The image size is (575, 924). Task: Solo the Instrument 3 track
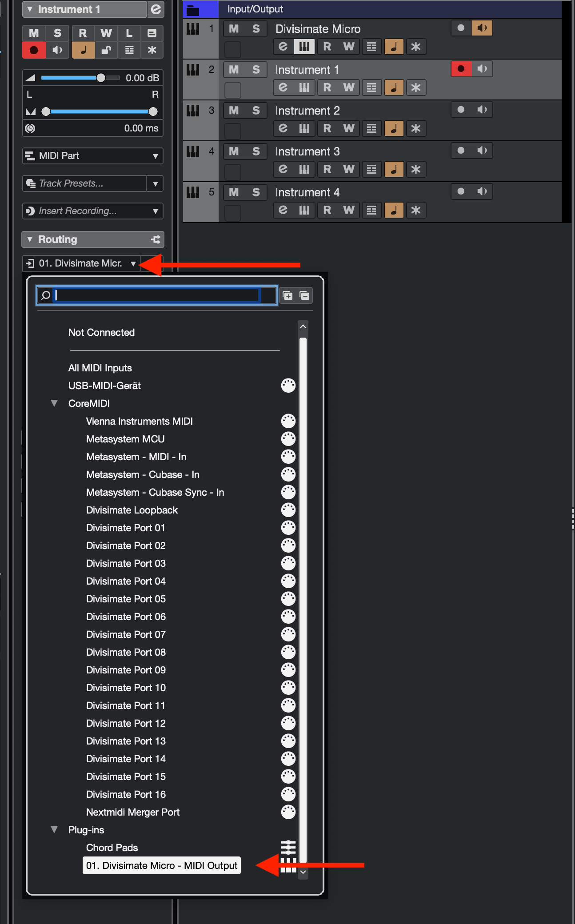coord(256,151)
